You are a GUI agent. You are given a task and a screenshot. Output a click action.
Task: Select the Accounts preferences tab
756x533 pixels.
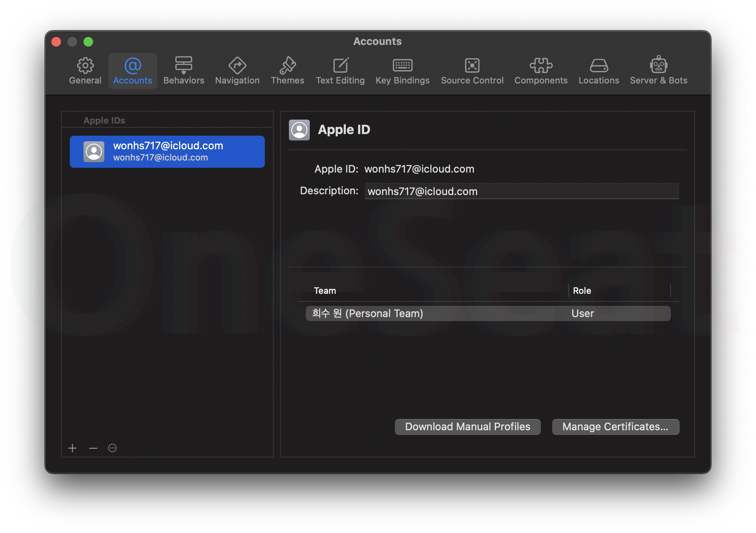point(132,71)
